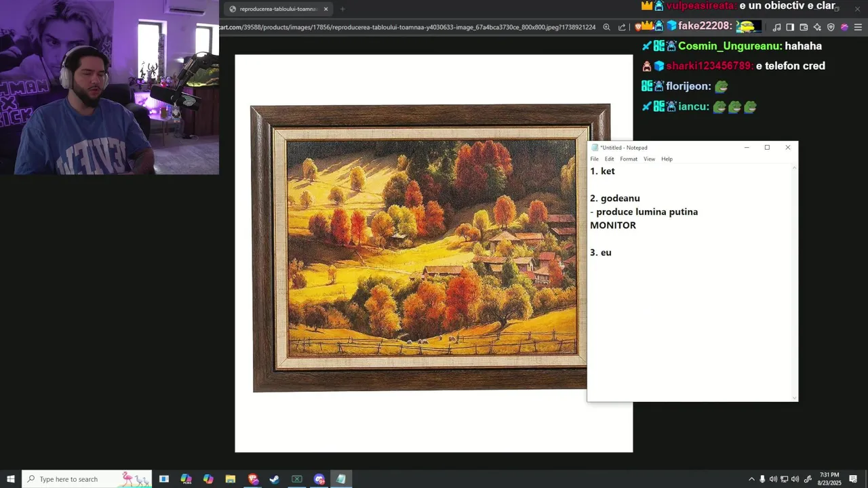Click the florijeon chat username
Viewport: 868px width, 488px height.
point(688,86)
